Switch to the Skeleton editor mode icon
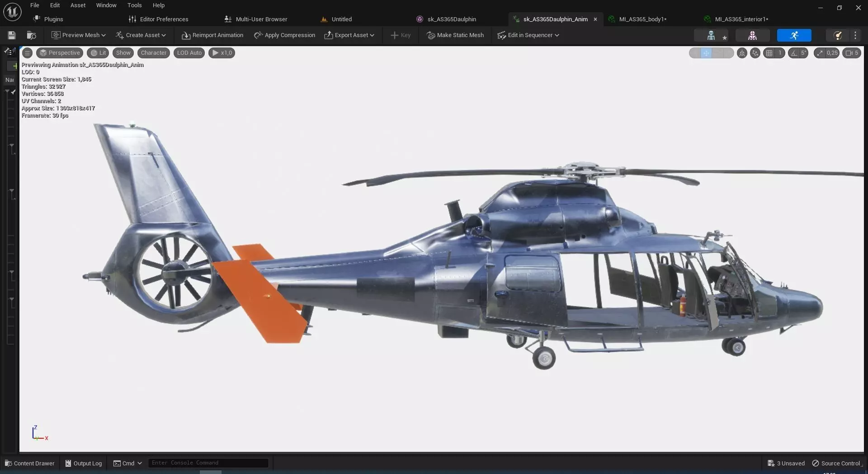This screenshot has width=868, height=474. 711,35
